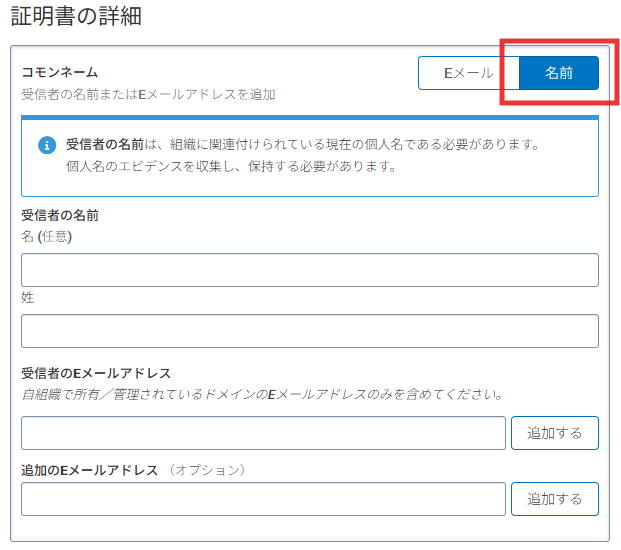Click the blue info icon in notice
Viewport: 621px width, 550px height.
click(x=47, y=145)
